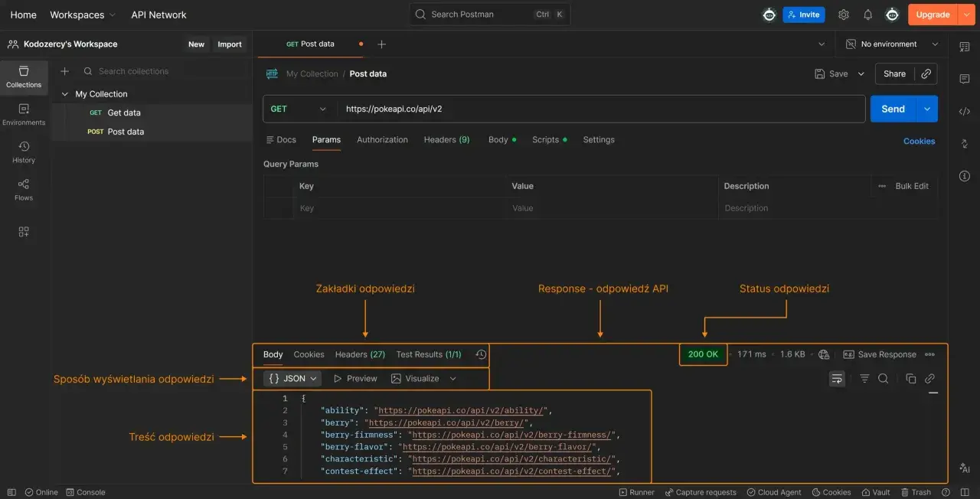Click the Share button
This screenshot has height=499, width=980.
[x=894, y=73]
